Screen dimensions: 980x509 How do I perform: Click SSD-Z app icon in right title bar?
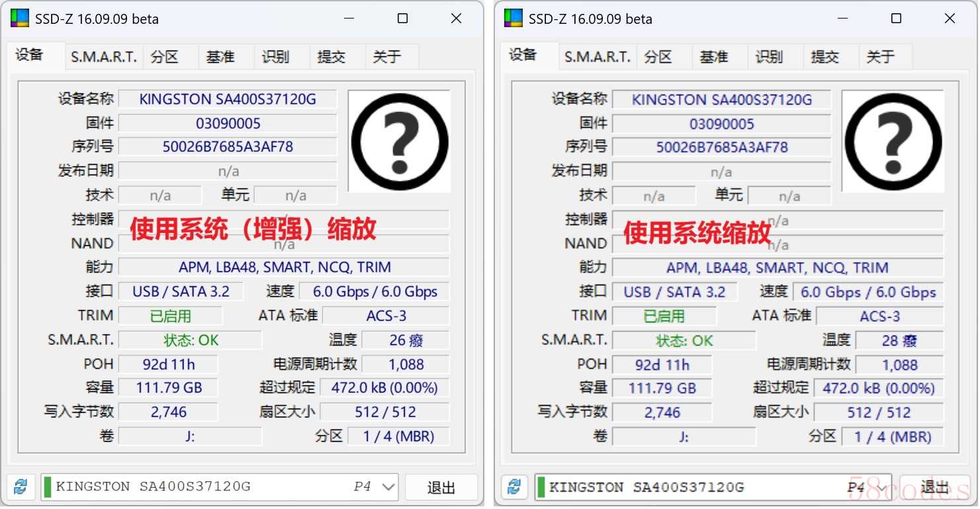[513, 19]
